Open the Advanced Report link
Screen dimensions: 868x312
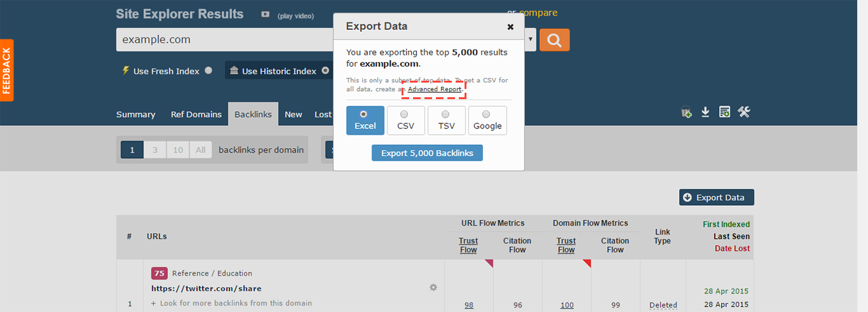click(x=435, y=90)
